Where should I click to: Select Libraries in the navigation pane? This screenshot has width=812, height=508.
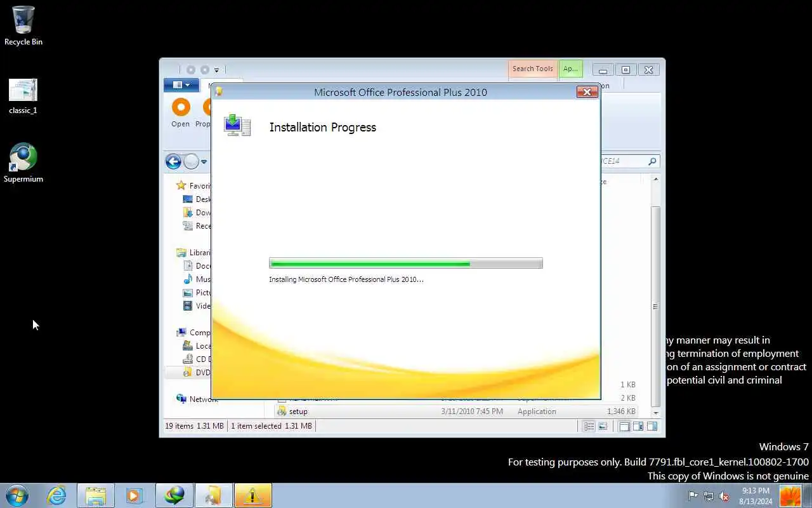193,253
